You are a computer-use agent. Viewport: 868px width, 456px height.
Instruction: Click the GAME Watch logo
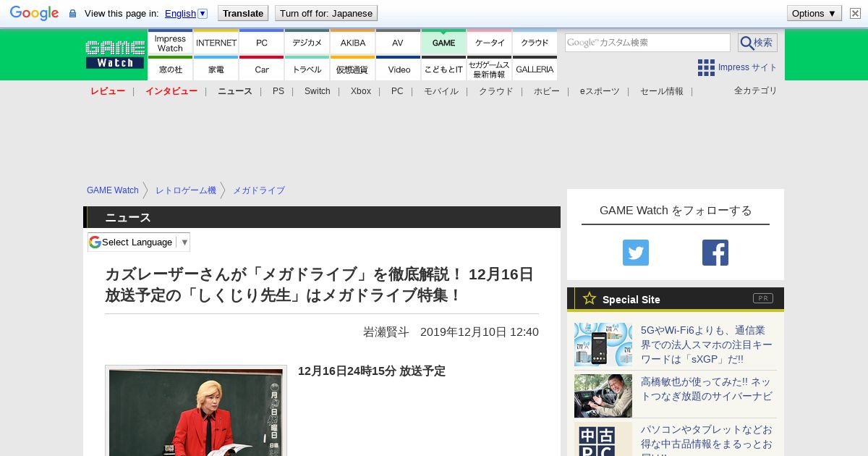pos(115,55)
